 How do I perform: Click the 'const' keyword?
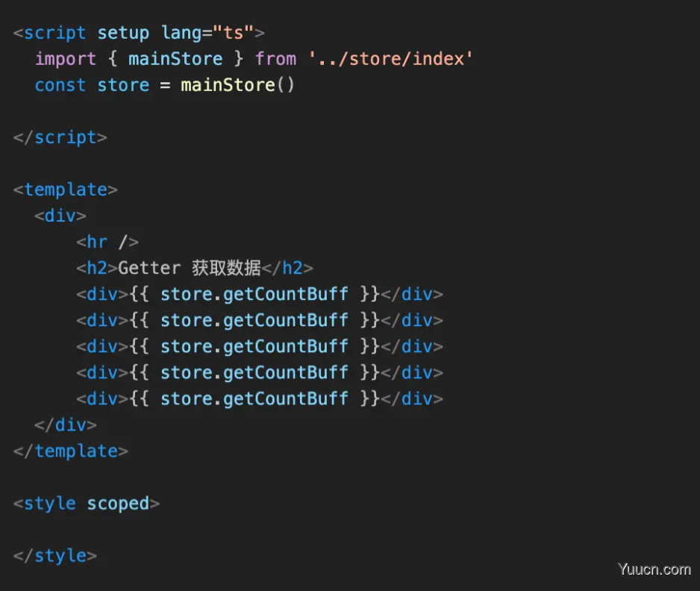pyautogui.click(x=60, y=85)
